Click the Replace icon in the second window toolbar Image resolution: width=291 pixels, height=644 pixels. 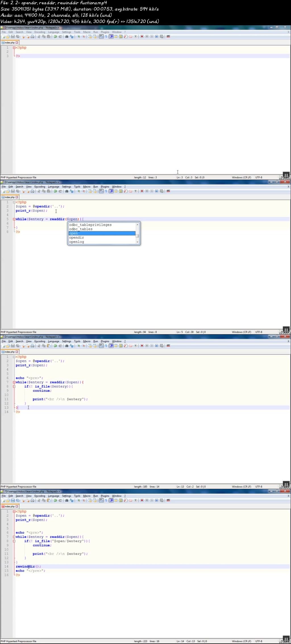[72, 191]
